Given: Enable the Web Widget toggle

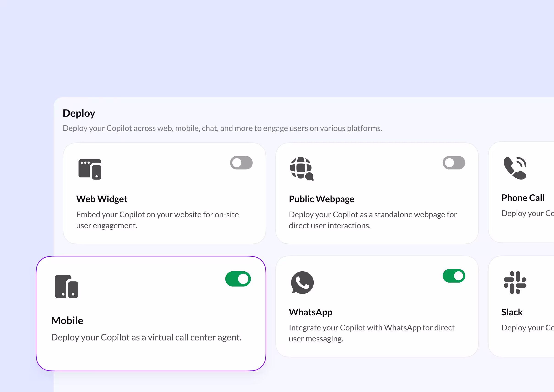Looking at the screenshot, I should (241, 163).
